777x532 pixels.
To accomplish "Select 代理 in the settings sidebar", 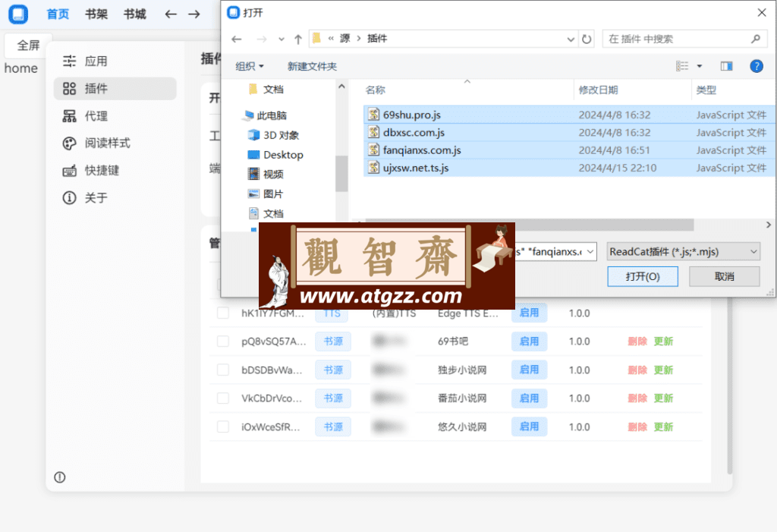I will 115,116.
